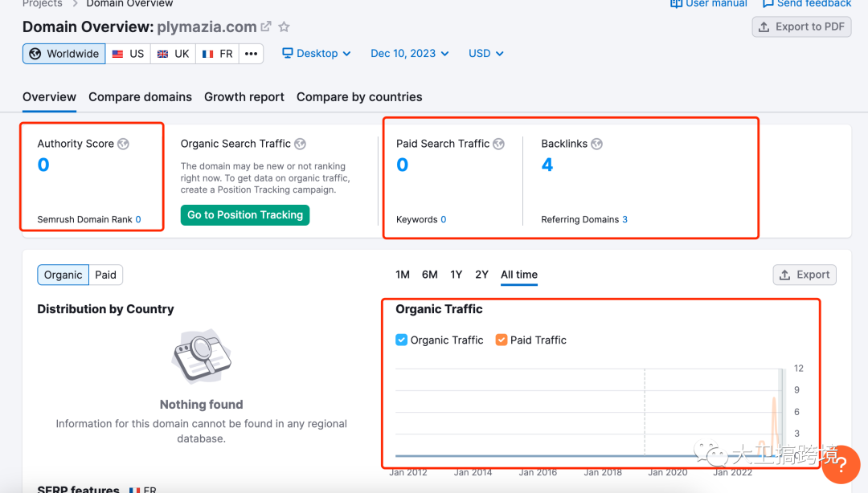Open the Dec 10, 2023 date dropdown
The height and width of the screenshot is (493, 868).
tap(410, 54)
